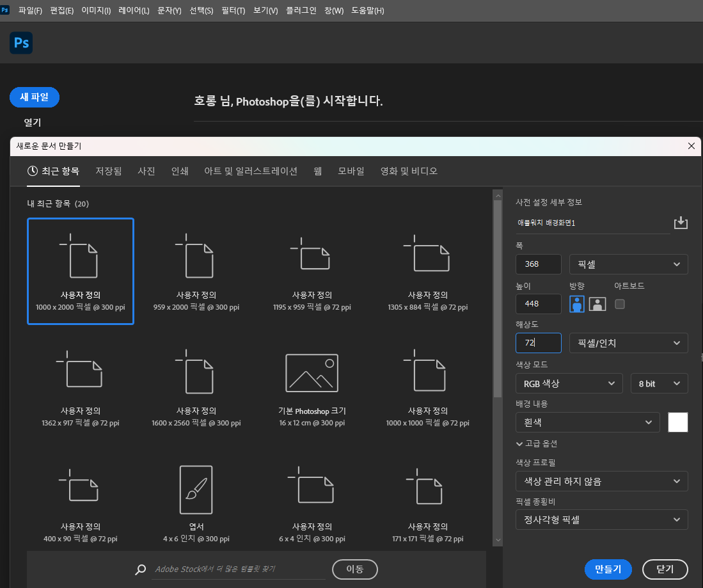Open the 필터(T) menu
703x588 pixels.
coord(233,10)
